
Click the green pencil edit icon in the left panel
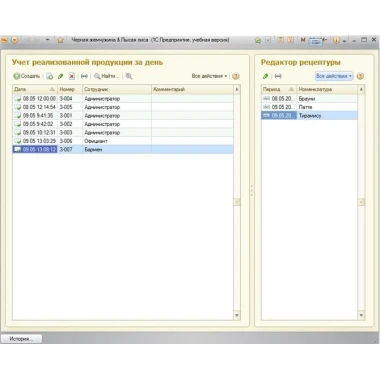(x=61, y=76)
